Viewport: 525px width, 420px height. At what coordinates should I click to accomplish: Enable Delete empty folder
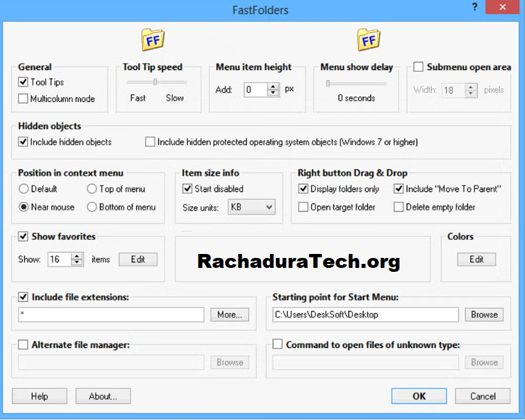click(399, 207)
